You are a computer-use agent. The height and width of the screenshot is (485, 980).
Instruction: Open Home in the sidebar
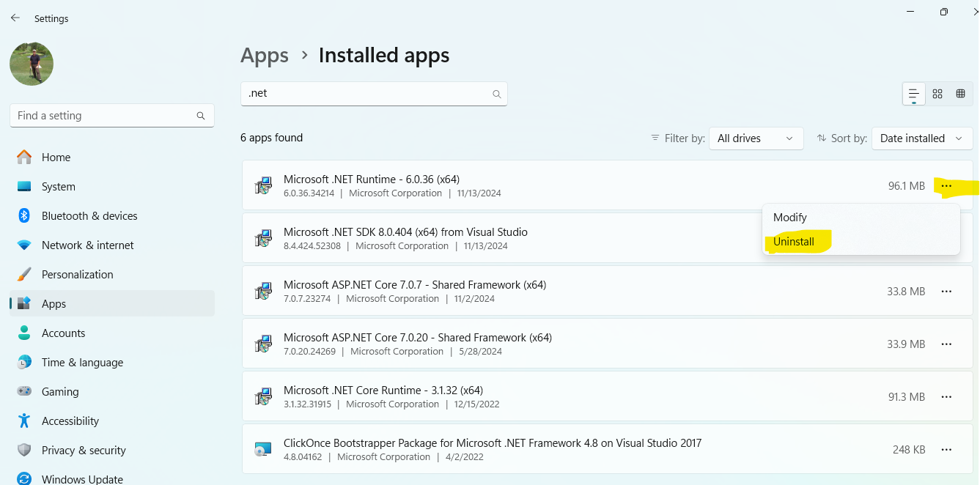[112, 158]
